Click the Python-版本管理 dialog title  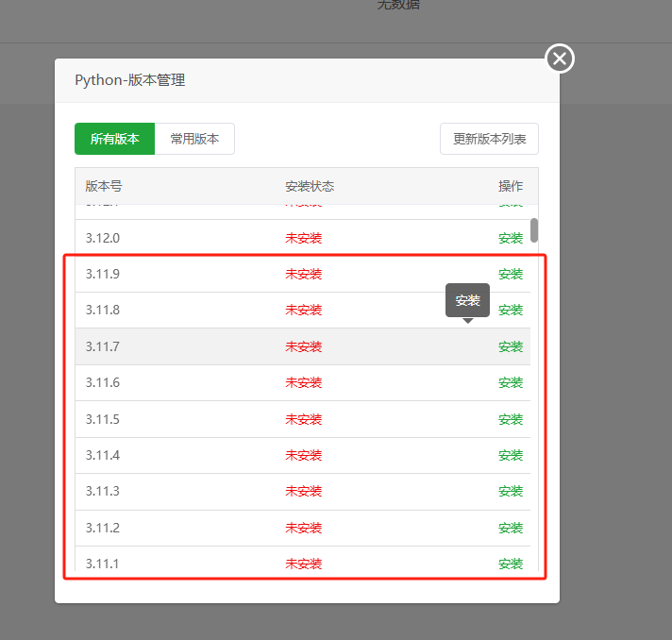[x=130, y=80]
